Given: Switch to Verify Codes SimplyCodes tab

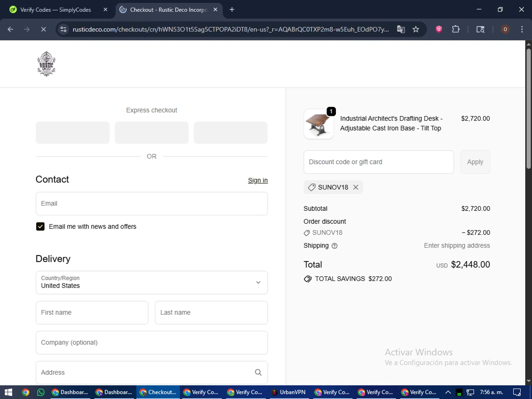Looking at the screenshot, I should tap(56, 10).
